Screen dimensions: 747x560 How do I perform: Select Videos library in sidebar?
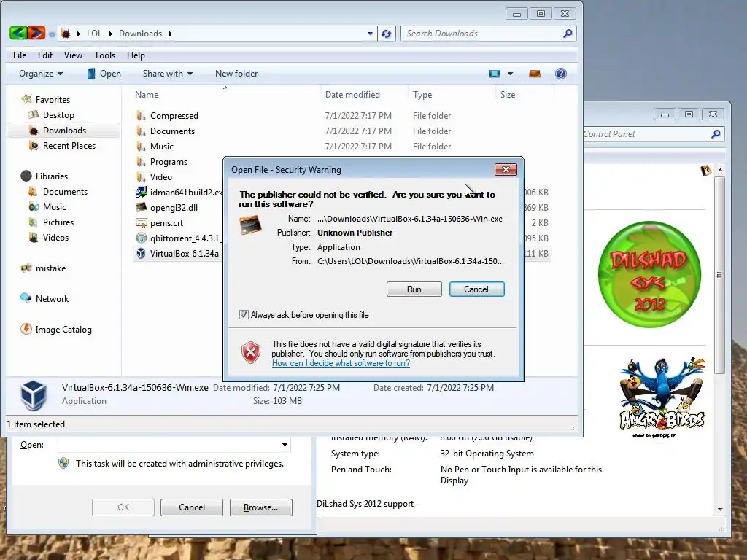pos(55,237)
